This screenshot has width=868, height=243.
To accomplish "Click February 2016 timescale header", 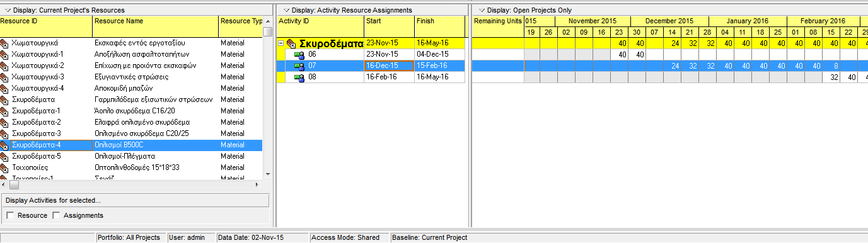I will pos(823,21).
